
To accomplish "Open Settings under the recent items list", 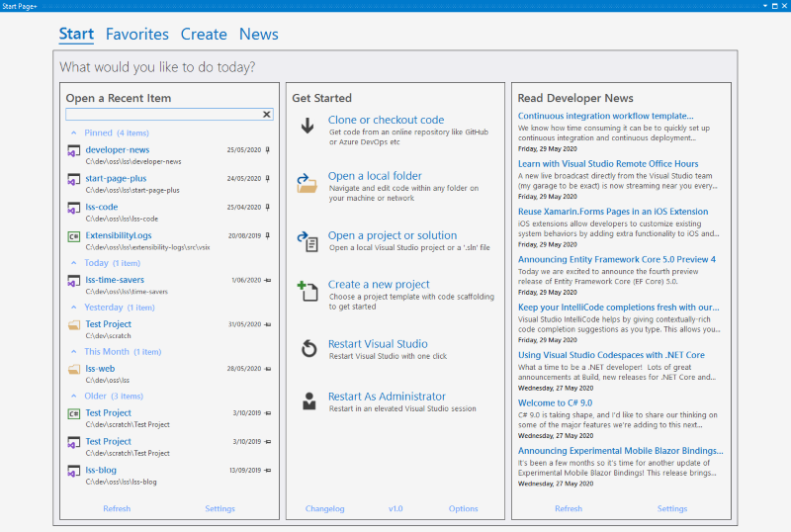I will tap(220, 509).
